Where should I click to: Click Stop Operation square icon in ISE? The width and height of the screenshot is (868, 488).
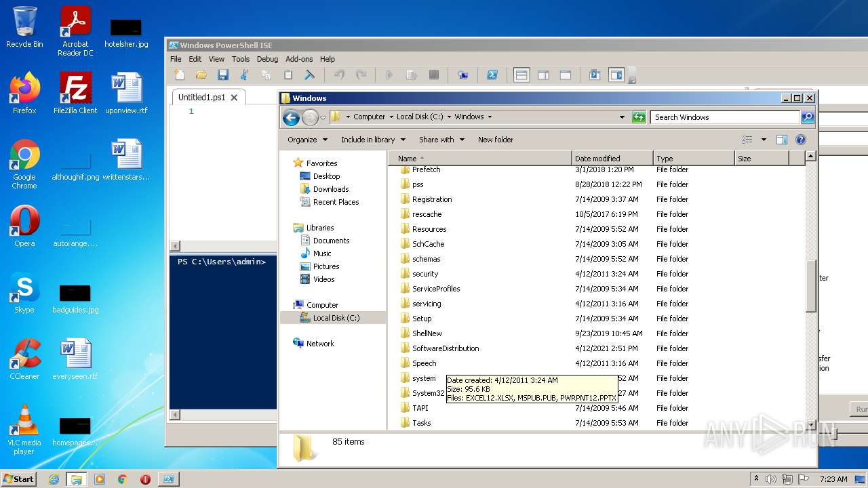pos(434,75)
